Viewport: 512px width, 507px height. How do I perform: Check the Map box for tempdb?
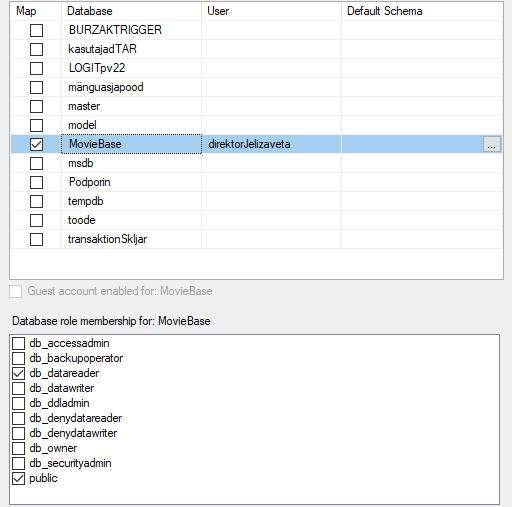(x=36, y=201)
